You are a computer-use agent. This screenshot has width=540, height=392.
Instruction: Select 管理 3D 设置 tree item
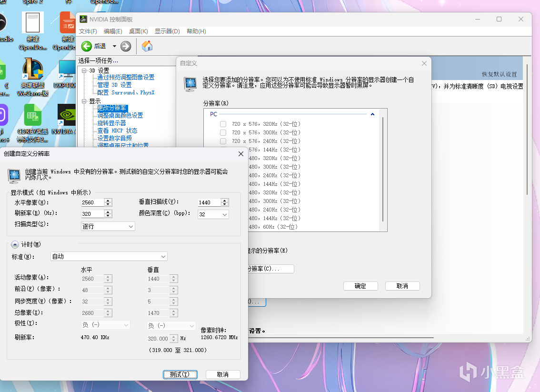tap(114, 85)
